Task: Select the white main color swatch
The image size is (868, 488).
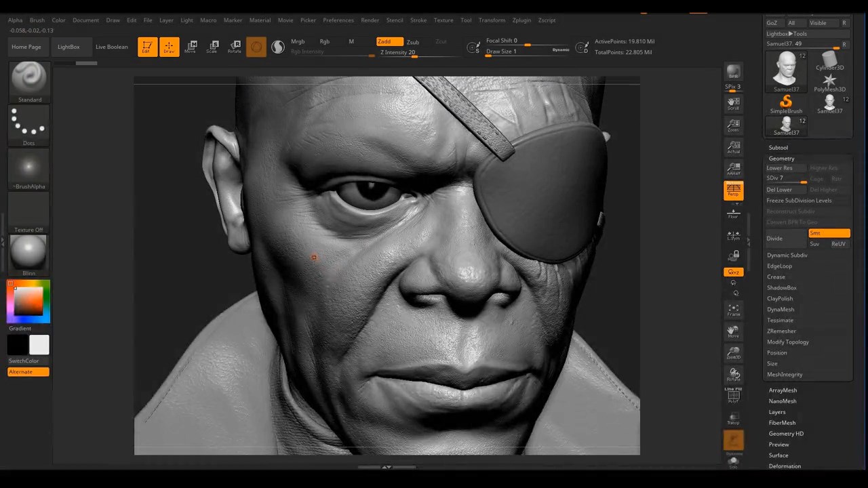Action: (39, 345)
